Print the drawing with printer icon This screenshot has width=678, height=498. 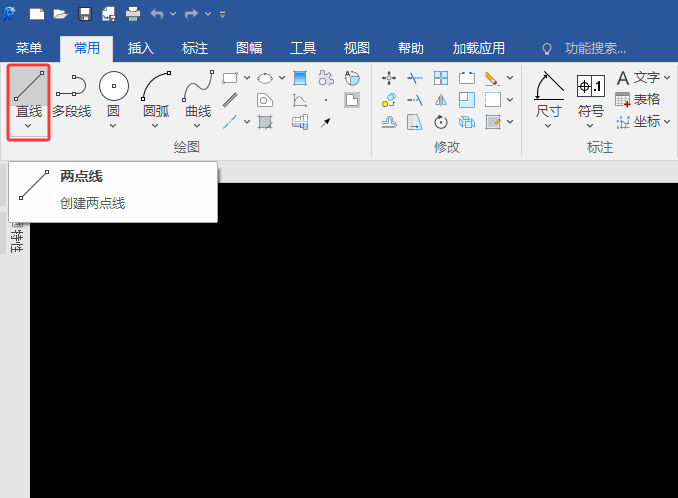[133, 14]
